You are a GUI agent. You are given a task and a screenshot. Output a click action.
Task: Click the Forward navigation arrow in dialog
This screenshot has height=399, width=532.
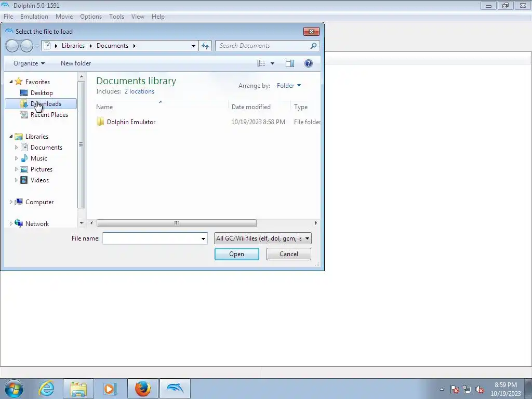26,46
